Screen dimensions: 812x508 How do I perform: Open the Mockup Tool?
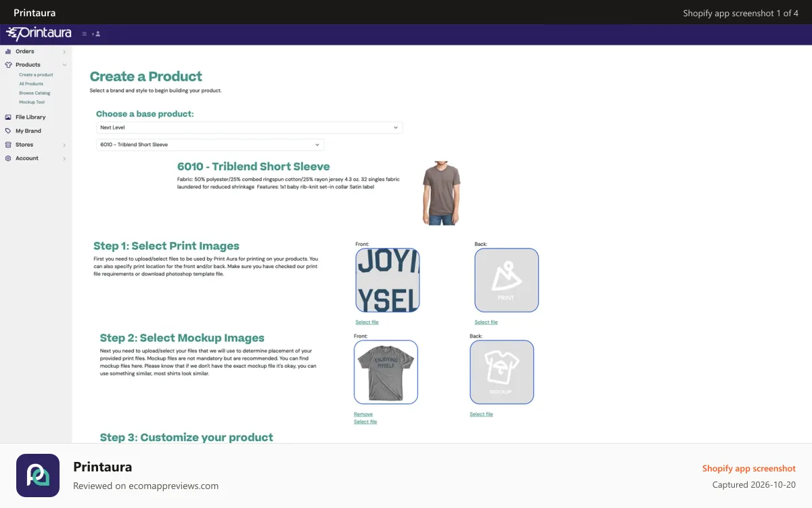pos(32,102)
